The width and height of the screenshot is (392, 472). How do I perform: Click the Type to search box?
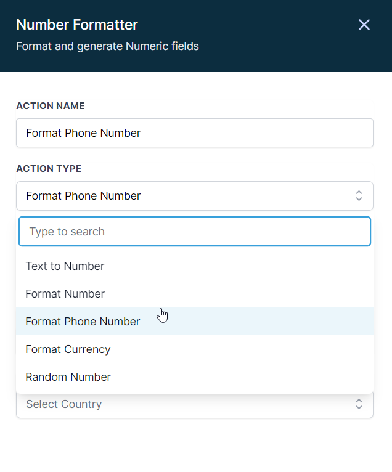click(x=195, y=231)
